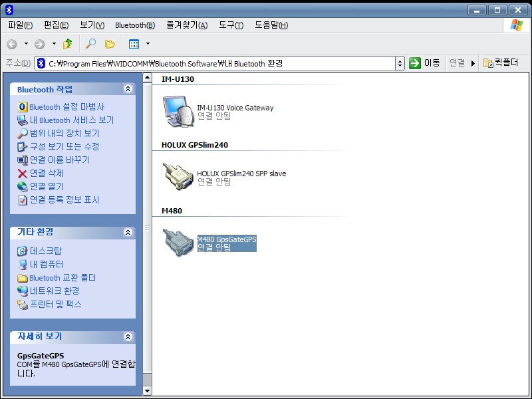The height and width of the screenshot is (399, 532).
Task: Go up one folder level
Action: pyautogui.click(x=68, y=44)
